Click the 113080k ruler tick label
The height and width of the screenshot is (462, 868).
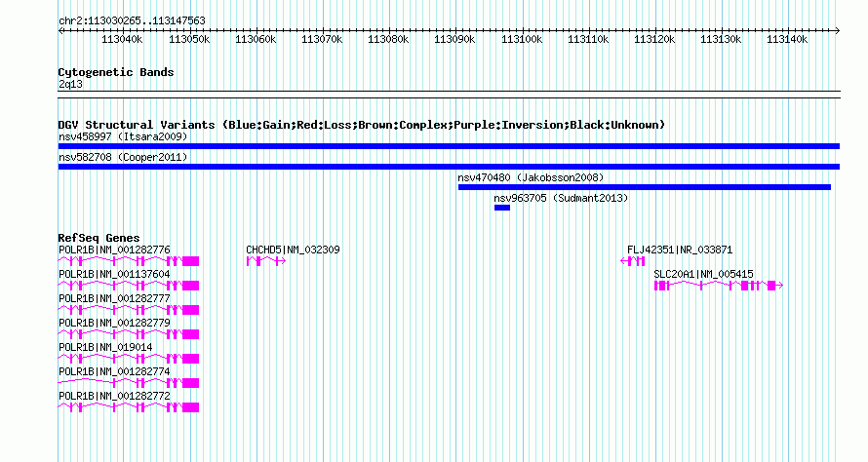tap(388, 39)
